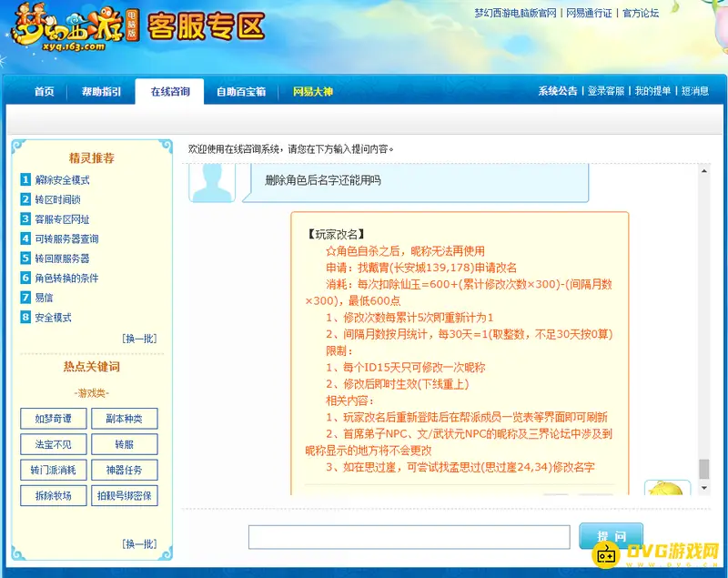Select keyword 如梦奇谭
The height and width of the screenshot is (578, 728).
[x=54, y=419]
